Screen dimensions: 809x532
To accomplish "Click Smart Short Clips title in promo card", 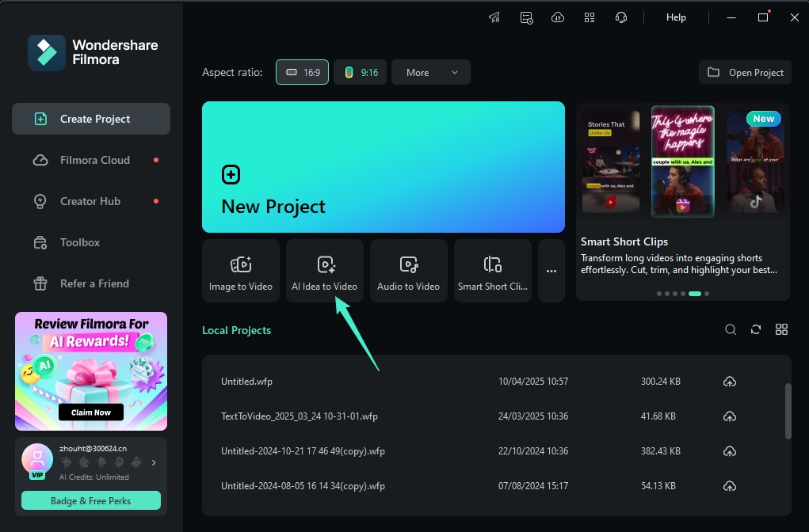I will click(624, 241).
